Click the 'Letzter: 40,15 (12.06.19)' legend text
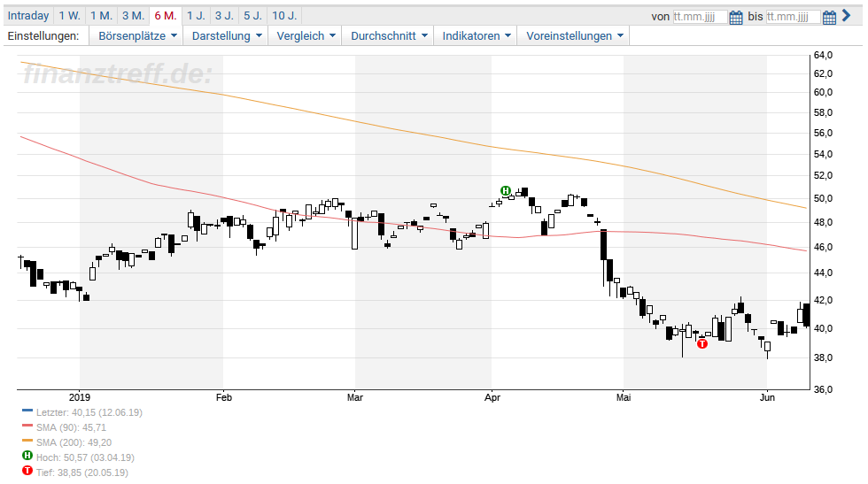 click(89, 412)
